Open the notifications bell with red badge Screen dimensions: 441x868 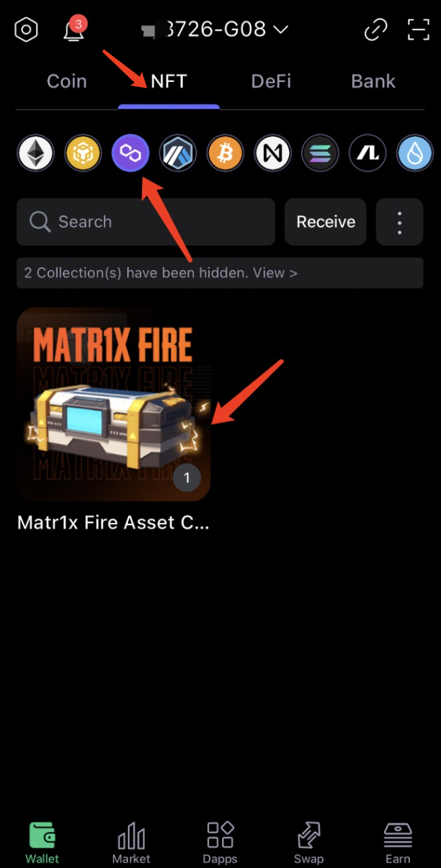click(73, 30)
